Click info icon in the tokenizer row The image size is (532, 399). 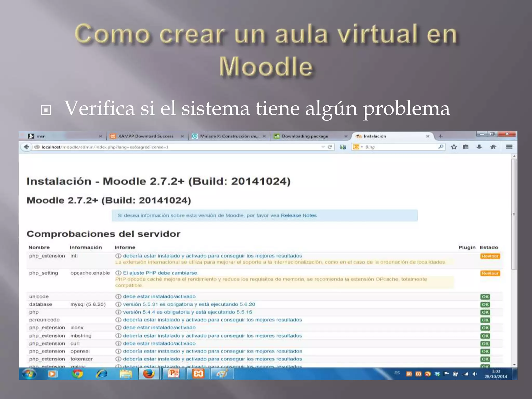(118, 359)
